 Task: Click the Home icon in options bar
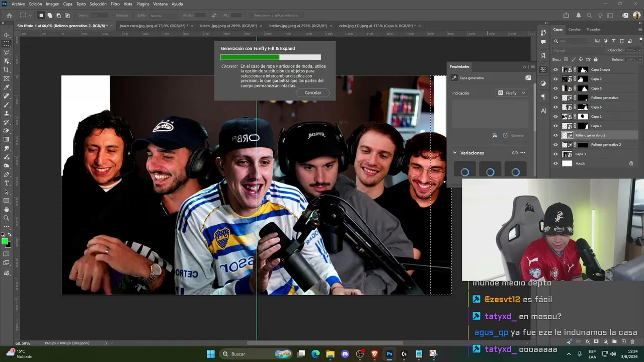[x=9, y=15]
